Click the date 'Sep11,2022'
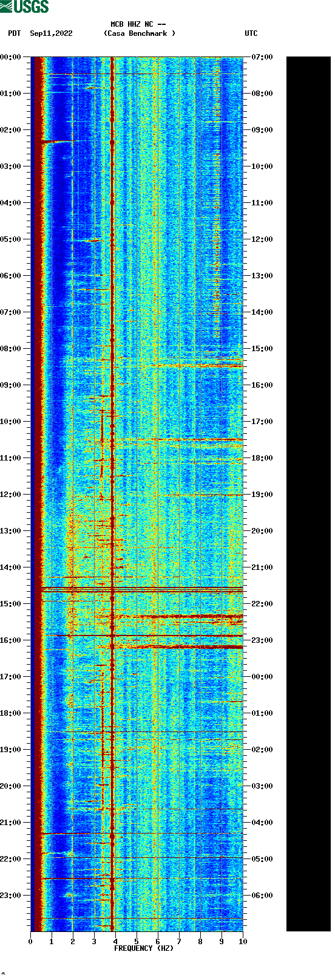 click(x=51, y=33)
